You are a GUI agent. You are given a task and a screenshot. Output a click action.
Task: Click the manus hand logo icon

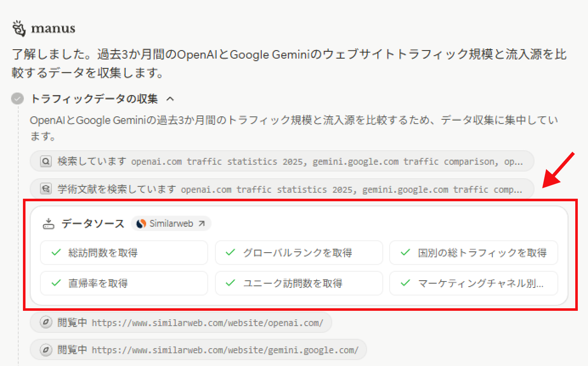[x=19, y=28]
